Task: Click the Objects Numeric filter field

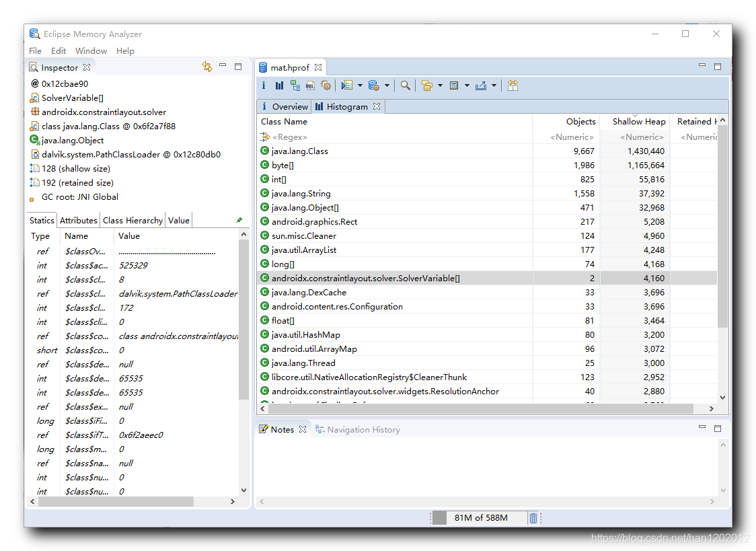Action: pyautogui.click(x=566, y=137)
